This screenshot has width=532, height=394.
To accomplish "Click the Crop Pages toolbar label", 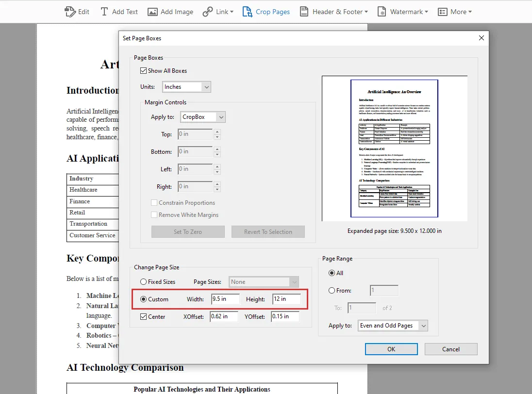I will point(273,12).
